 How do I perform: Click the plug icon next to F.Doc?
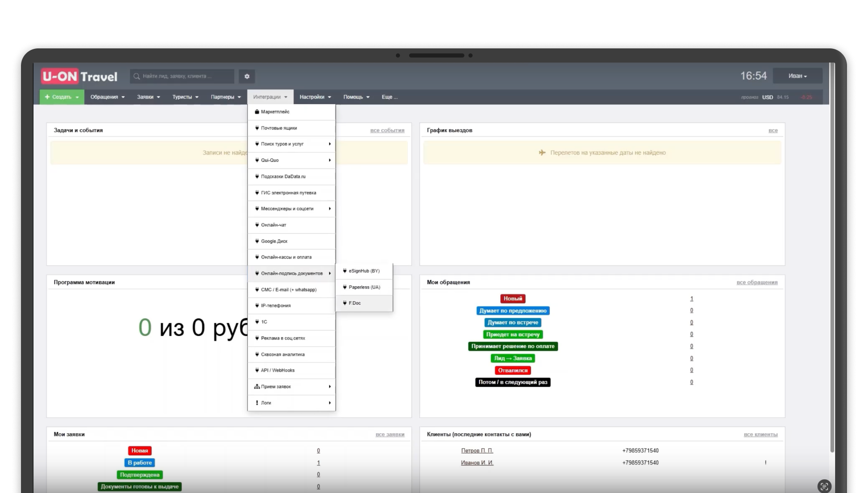(345, 303)
